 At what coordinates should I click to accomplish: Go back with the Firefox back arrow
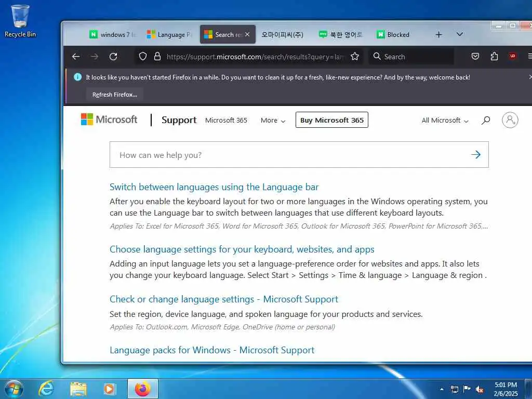point(76,56)
